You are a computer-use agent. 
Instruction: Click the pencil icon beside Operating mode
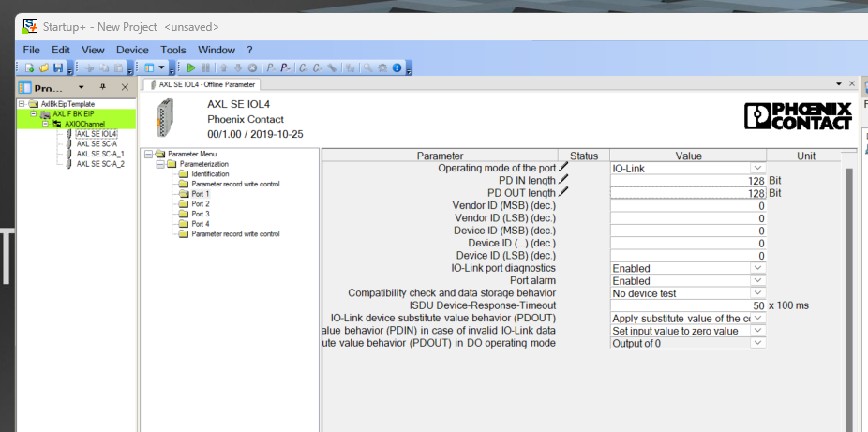tap(563, 166)
